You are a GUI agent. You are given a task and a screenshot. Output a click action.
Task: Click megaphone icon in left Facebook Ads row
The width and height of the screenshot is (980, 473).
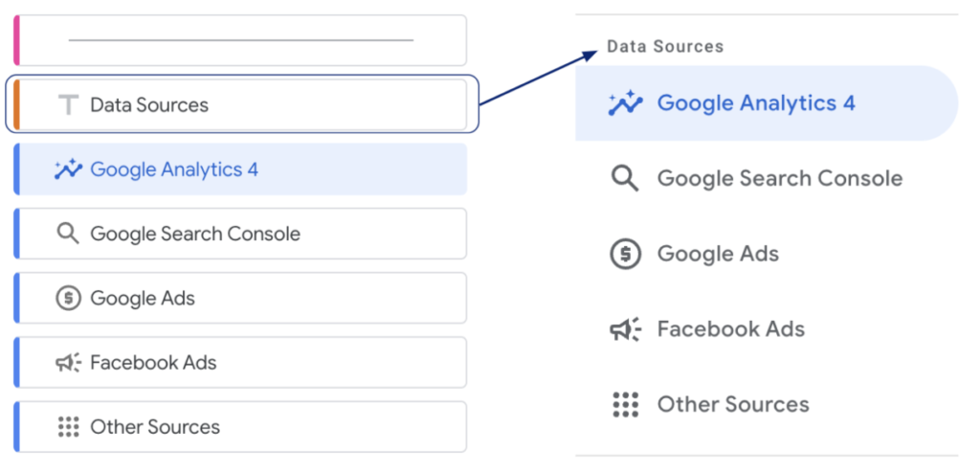point(68,363)
